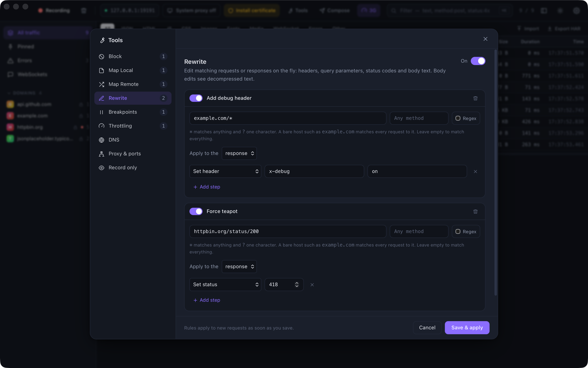Image resolution: width=588 pixels, height=368 pixels.
Task: Toggle the global Rewrite On switch
Action: click(478, 61)
